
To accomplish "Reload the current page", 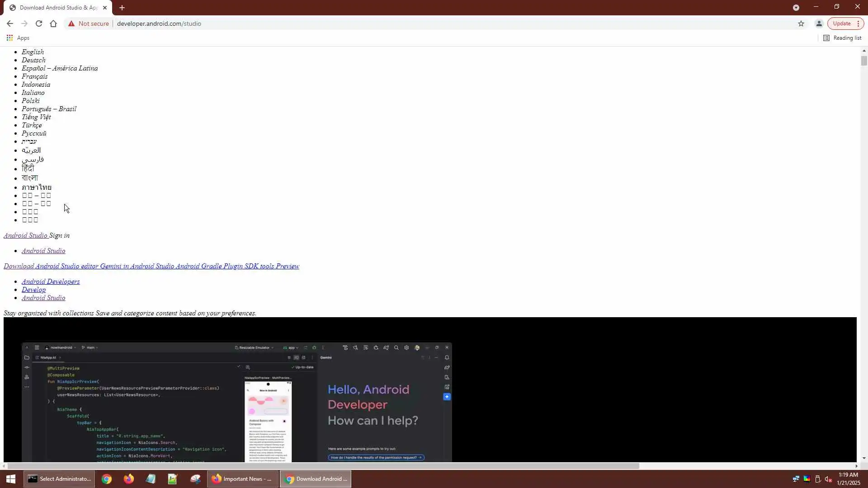I will pyautogui.click(x=39, y=23).
